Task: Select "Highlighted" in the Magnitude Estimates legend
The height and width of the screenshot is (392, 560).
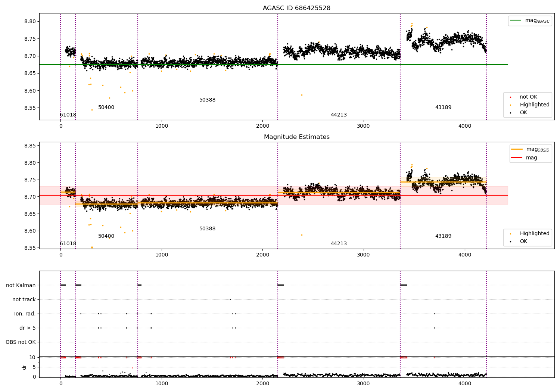Action: [530, 234]
